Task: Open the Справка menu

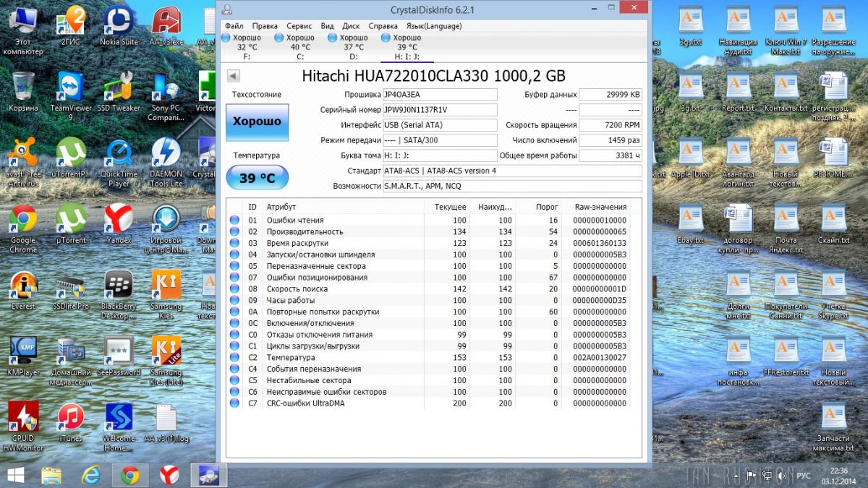Action: point(383,26)
